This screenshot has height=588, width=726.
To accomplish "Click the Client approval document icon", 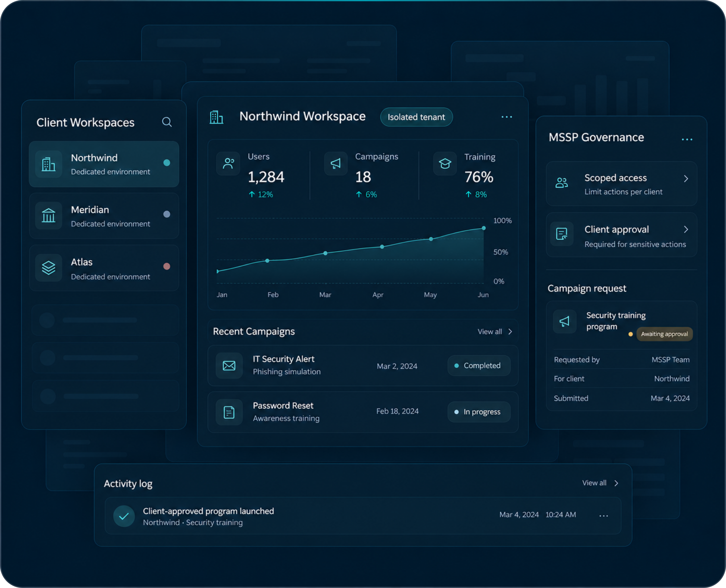I will (562, 234).
